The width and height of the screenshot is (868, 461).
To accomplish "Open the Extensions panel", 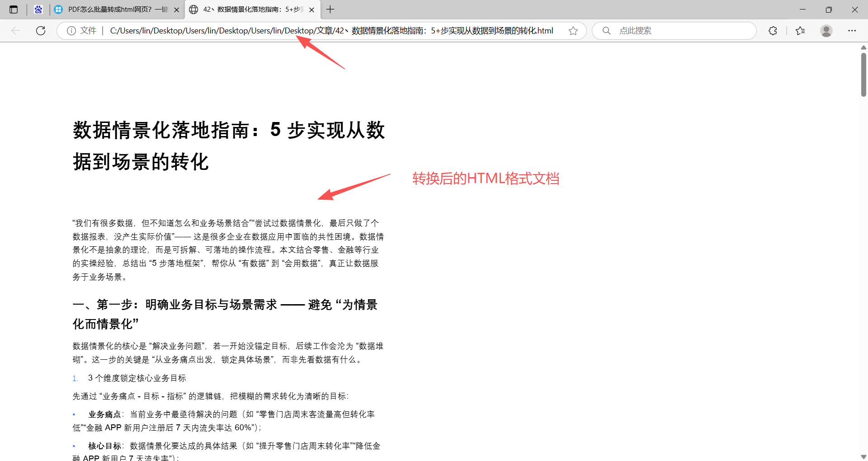I will pos(773,30).
